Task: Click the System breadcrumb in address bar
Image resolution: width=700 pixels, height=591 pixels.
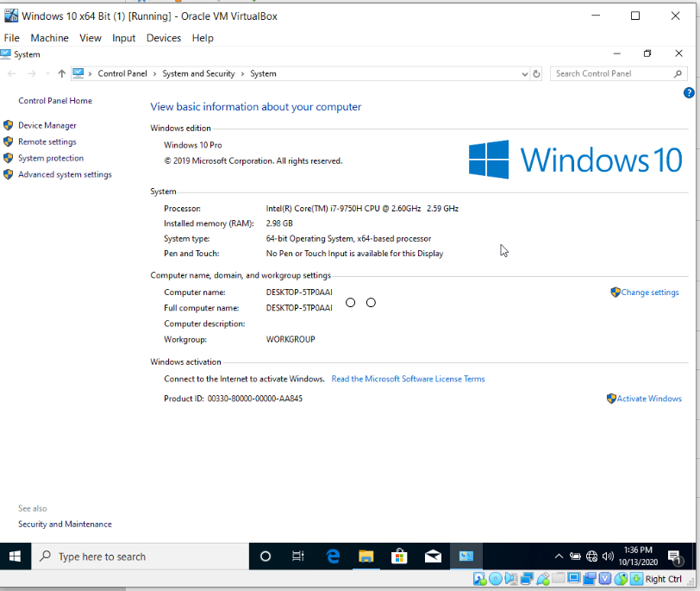Action: tap(263, 73)
